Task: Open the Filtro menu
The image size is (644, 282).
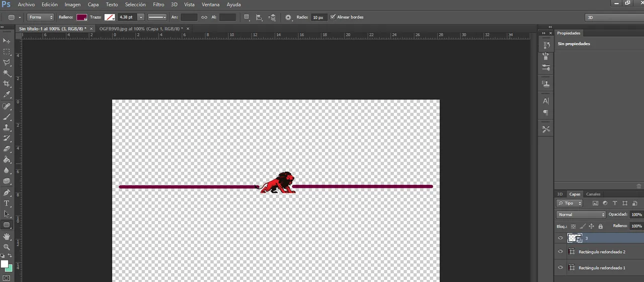Action: point(158,5)
